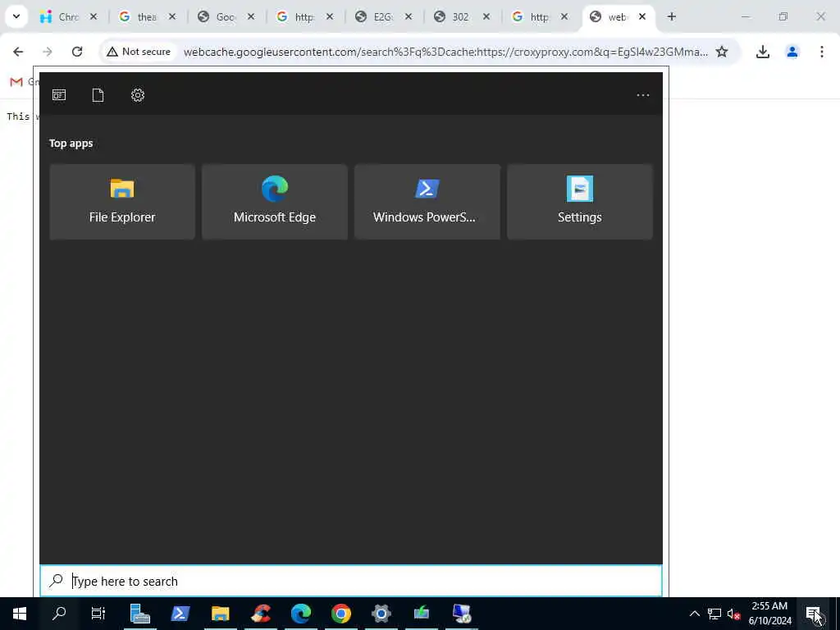Close the 'E2G' tab

click(x=409, y=16)
